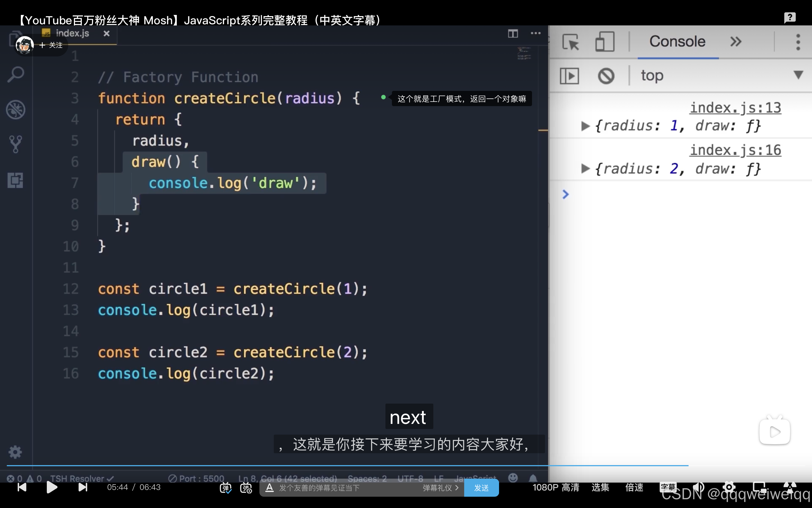Viewport: 812px width, 508px height.
Task: Open the top context dropdown
Action: tap(721, 75)
